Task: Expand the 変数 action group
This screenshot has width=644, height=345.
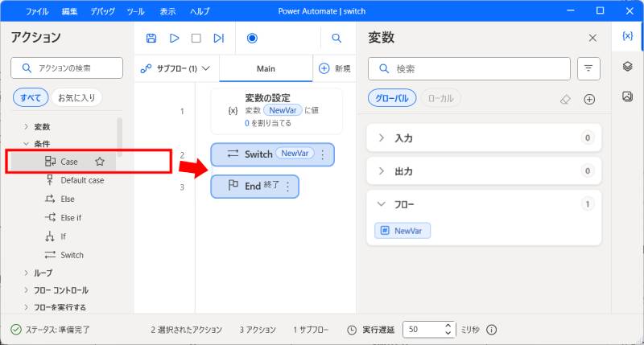Action: click(26, 127)
